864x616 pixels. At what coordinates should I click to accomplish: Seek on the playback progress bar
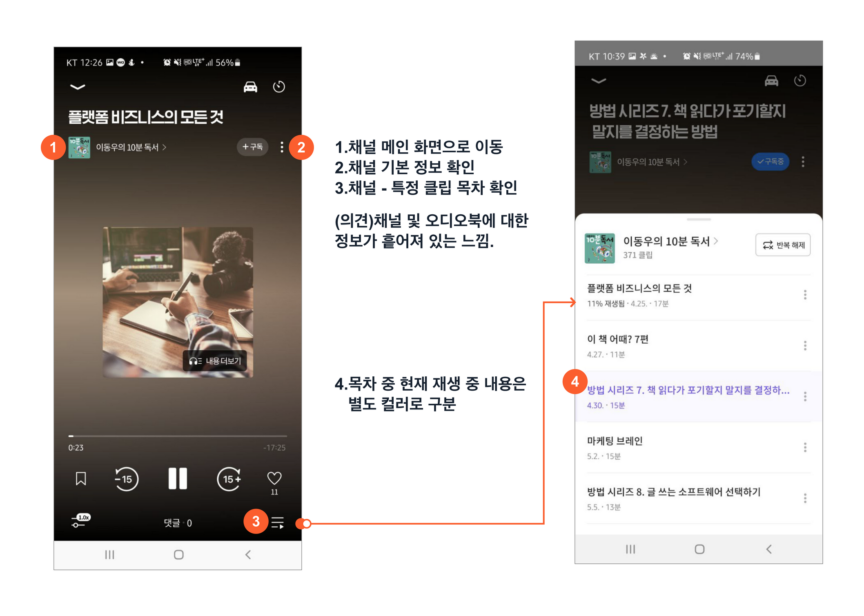click(x=178, y=436)
